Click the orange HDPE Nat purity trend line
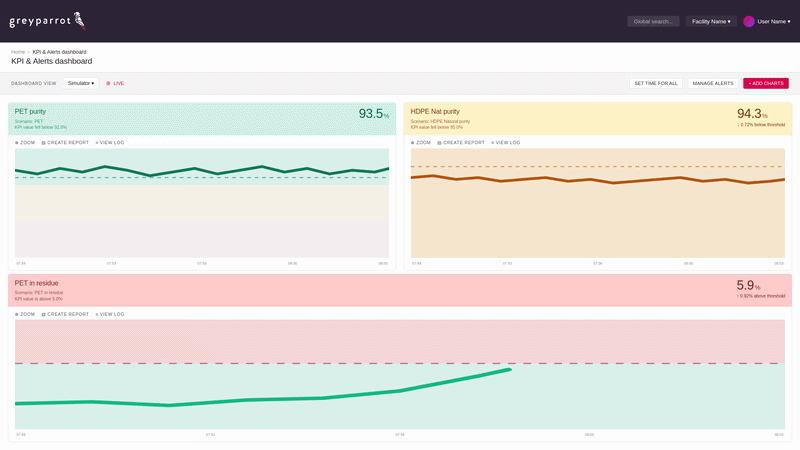This screenshot has height=450, width=800. pyautogui.click(x=597, y=179)
